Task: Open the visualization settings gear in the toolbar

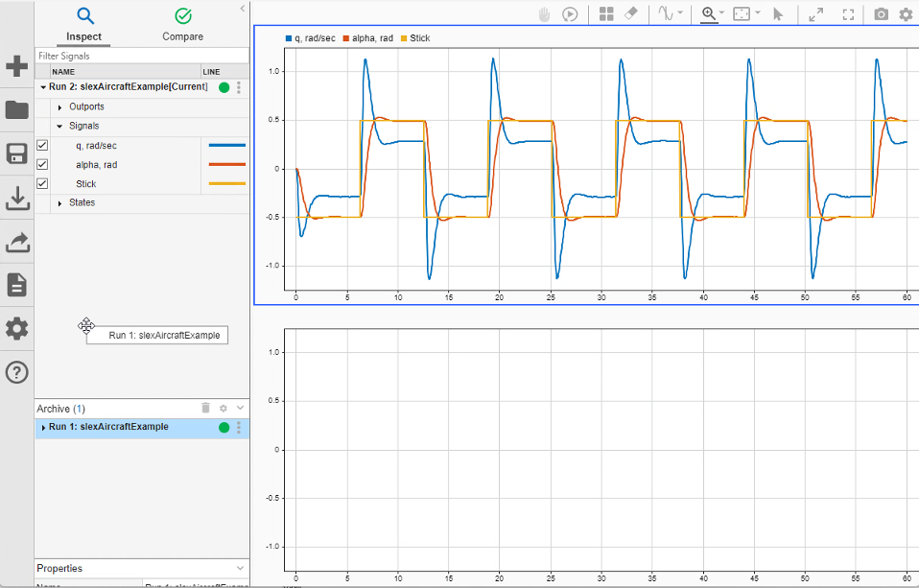Action: [907, 14]
